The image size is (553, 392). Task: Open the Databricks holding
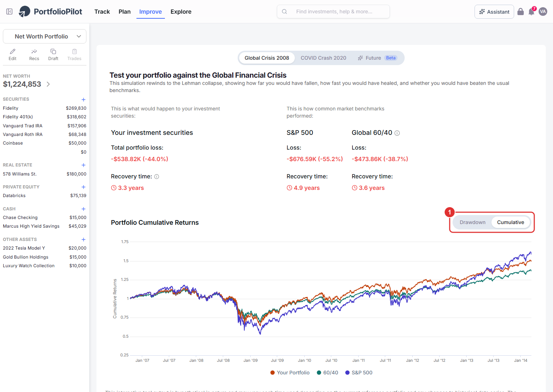pyautogui.click(x=45, y=196)
